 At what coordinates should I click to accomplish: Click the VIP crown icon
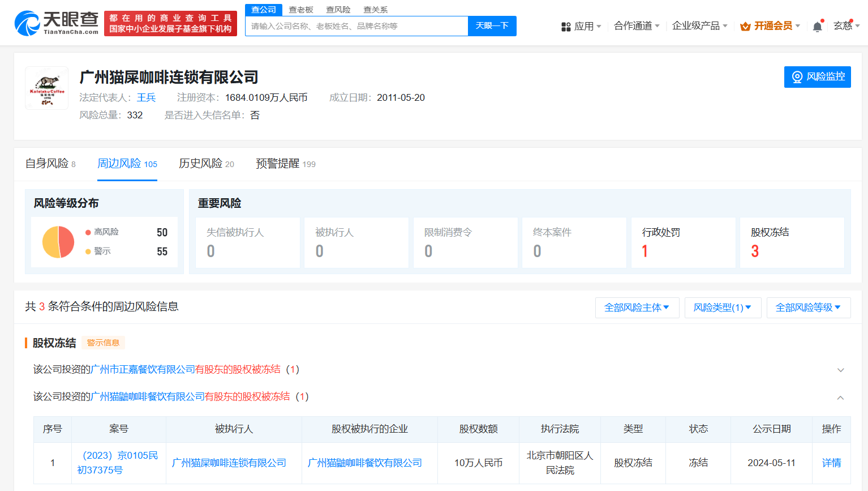(745, 27)
